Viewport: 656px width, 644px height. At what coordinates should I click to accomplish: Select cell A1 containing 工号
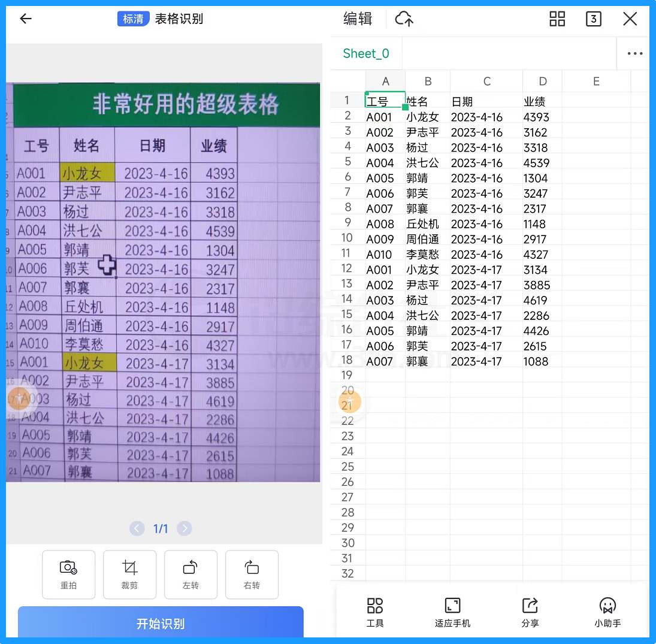click(x=385, y=101)
